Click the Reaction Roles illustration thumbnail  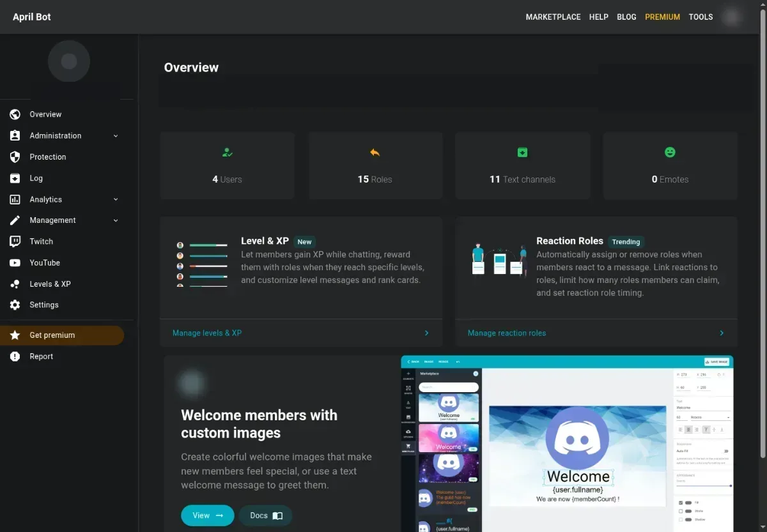(499, 260)
